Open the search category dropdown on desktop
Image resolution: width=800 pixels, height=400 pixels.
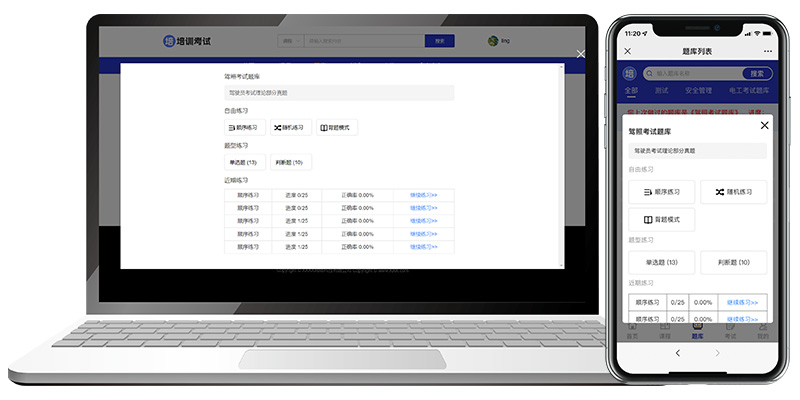click(292, 41)
